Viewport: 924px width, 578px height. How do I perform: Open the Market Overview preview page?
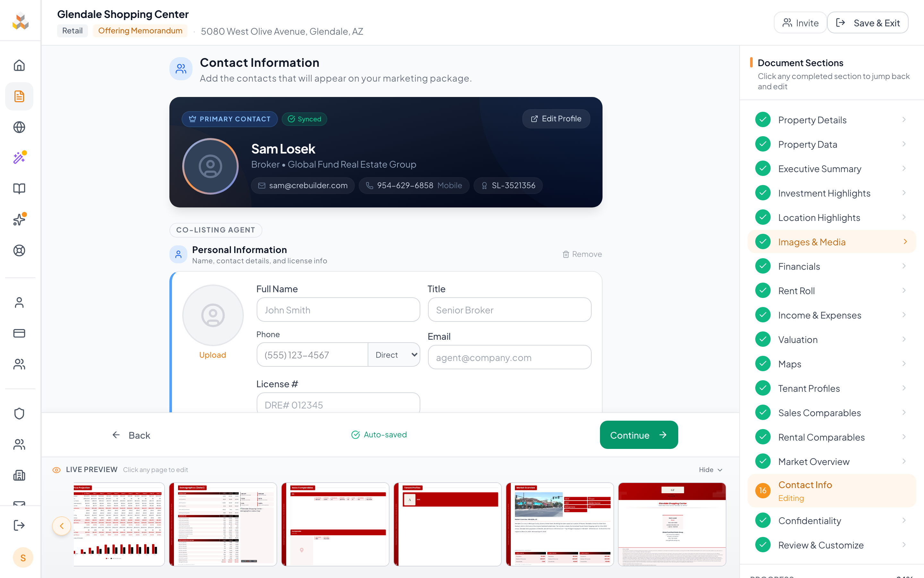coord(560,524)
